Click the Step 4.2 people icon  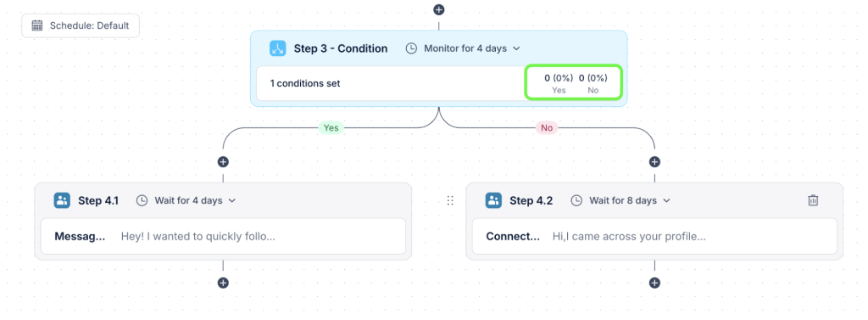[x=493, y=200]
